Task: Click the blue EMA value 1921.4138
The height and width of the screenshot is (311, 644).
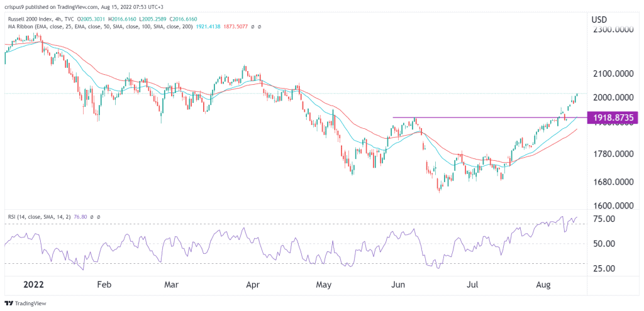Action: pyautogui.click(x=208, y=26)
